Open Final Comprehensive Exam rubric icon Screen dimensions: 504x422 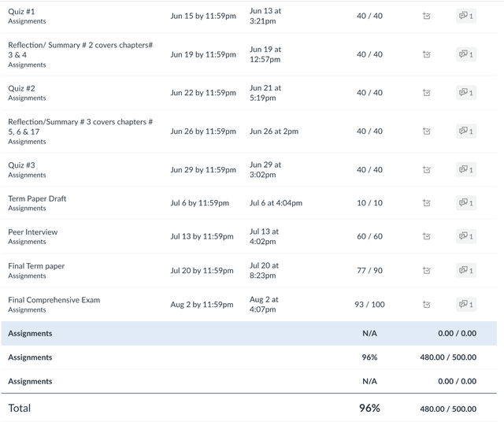coord(426,305)
